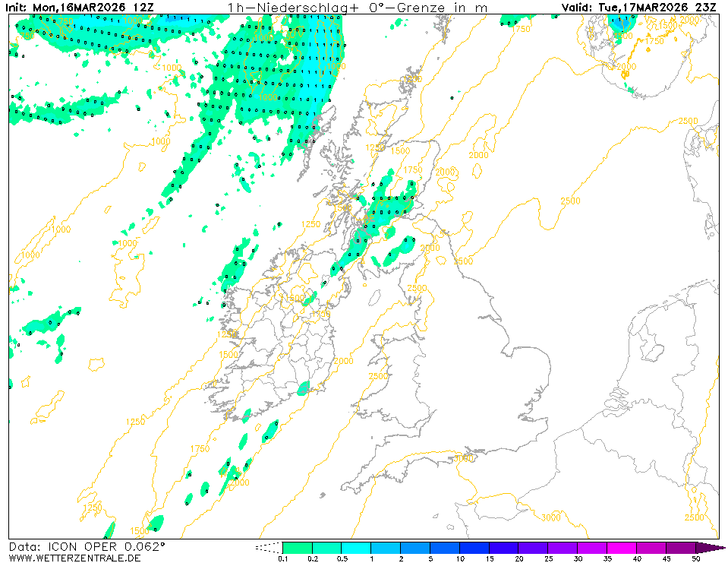Image resolution: width=728 pixels, height=563 pixels.
Task: Click the 'Data: ICON OPER 0.062°' label
Action: point(87,546)
